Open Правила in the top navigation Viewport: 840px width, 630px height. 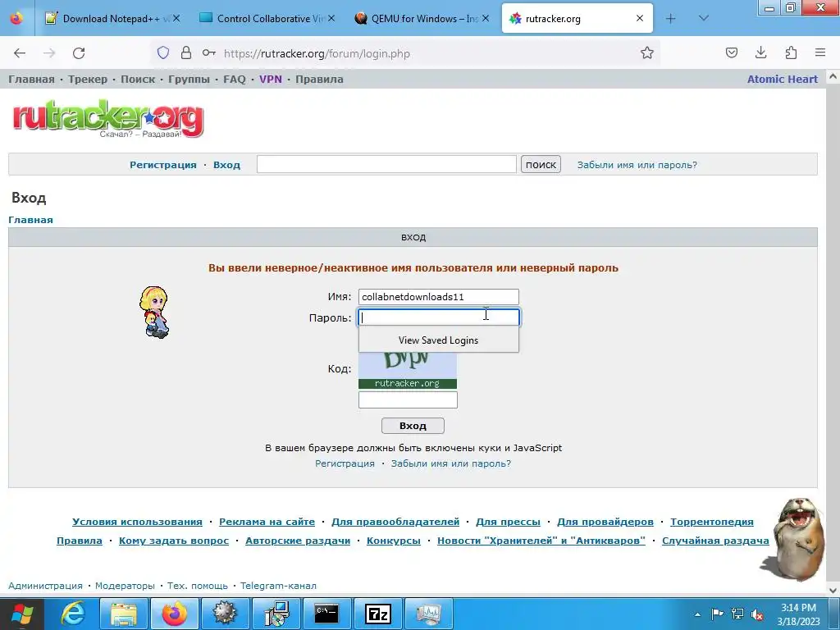pos(319,80)
